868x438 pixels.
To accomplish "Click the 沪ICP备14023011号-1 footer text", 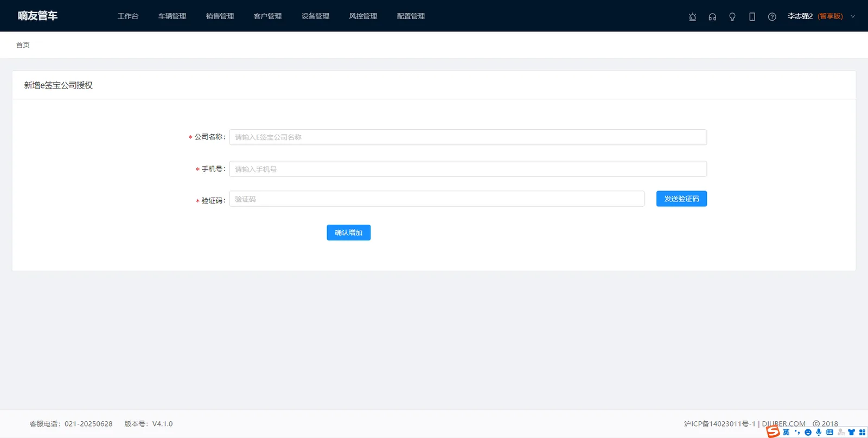I will point(719,424).
